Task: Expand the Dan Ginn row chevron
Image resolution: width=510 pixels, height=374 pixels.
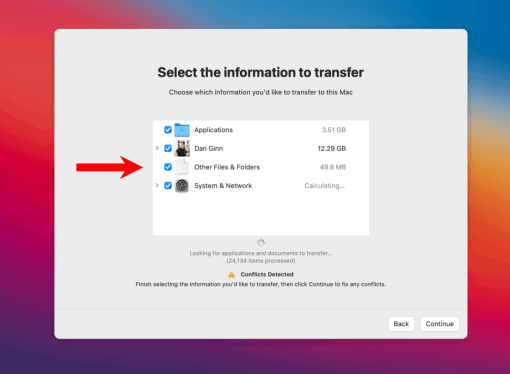Action: tap(157, 148)
